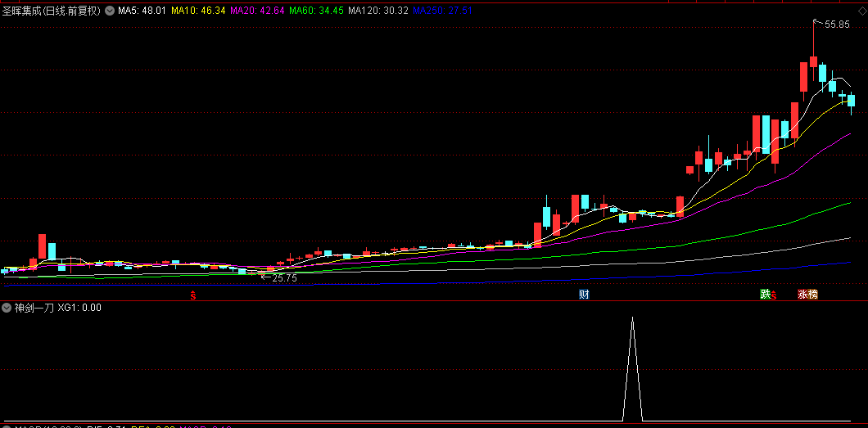Click the 神剑一刀 XG1: 0.00 indicator label

click(x=57, y=308)
